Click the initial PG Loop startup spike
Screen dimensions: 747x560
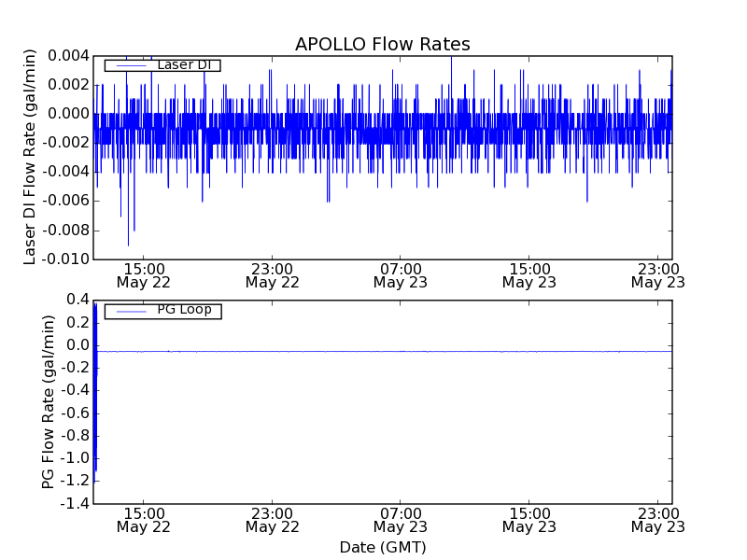click(x=95, y=392)
